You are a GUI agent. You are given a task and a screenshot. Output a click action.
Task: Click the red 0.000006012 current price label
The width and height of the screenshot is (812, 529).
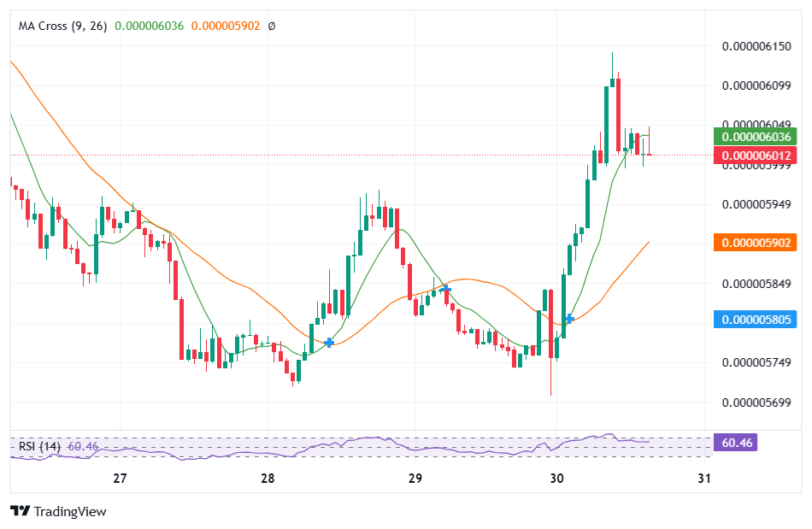point(755,155)
